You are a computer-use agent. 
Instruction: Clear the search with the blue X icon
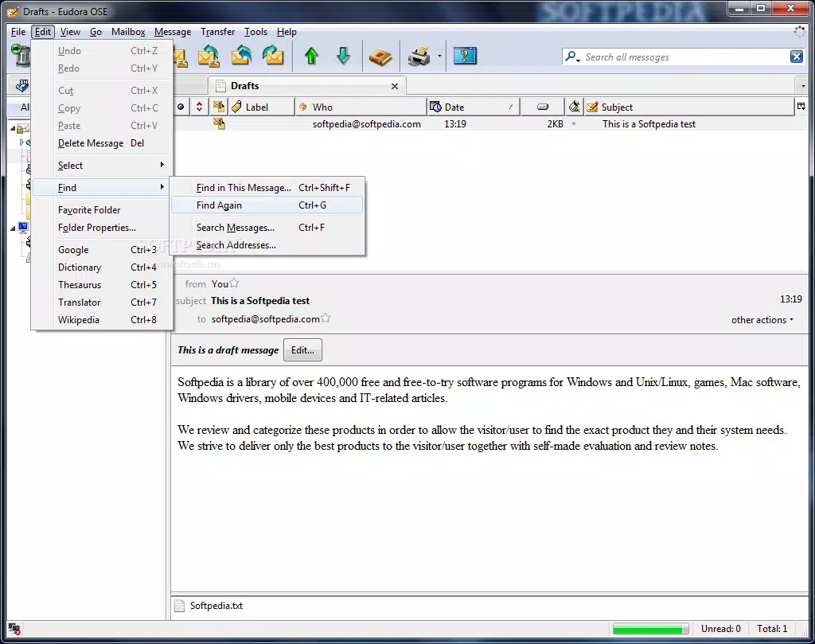[x=796, y=57]
